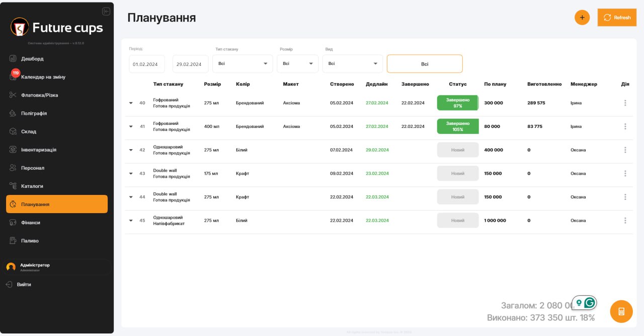644x336 pixels.
Task: Click the Паливо sidebar icon
Action: (13, 240)
